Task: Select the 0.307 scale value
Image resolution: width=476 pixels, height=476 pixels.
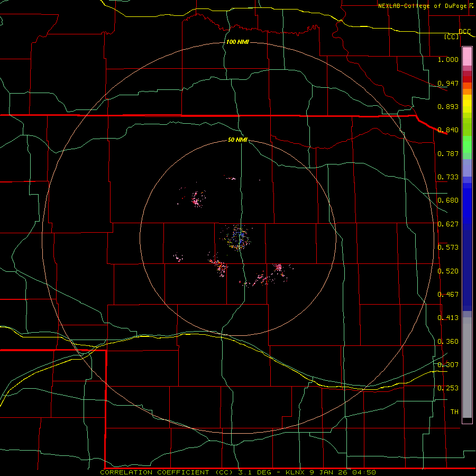Action: click(x=448, y=365)
